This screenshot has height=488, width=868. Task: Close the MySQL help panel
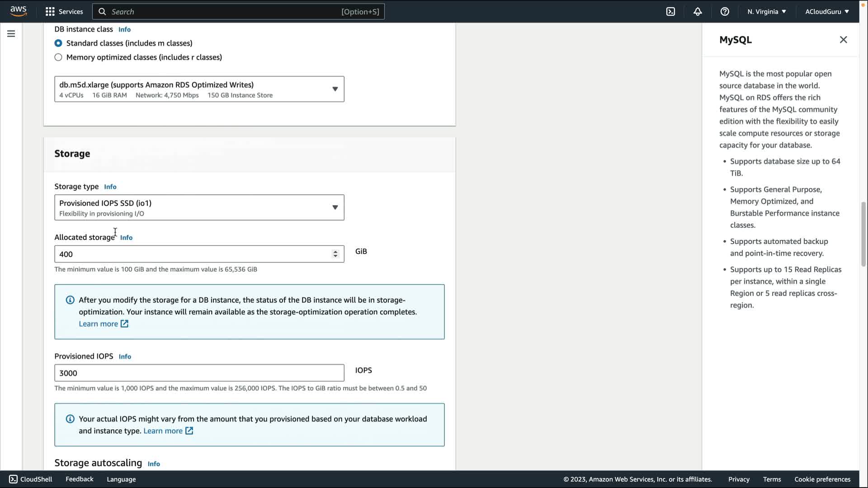tap(843, 40)
